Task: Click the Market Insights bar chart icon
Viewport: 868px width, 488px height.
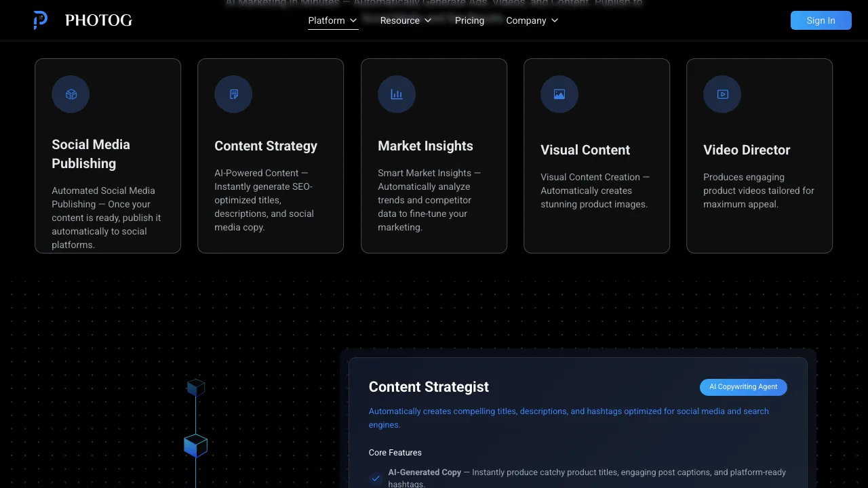Action: 396,94
